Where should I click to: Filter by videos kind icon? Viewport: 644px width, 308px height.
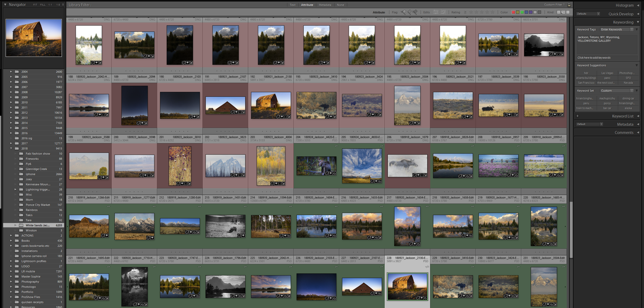568,12
